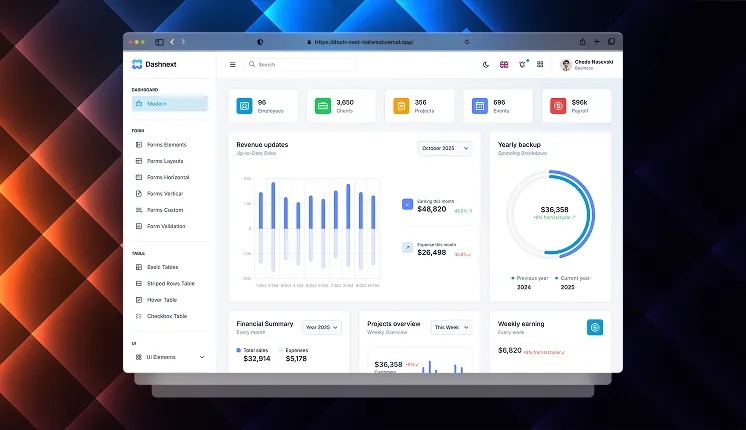The width and height of the screenshot is (746, 430).
Task: Open the This Week dropdown in Projects overview
Action: tap(451, 327)
